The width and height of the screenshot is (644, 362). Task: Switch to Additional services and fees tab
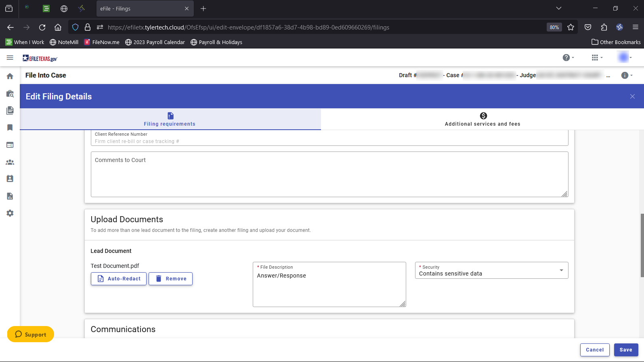(482, 119)
